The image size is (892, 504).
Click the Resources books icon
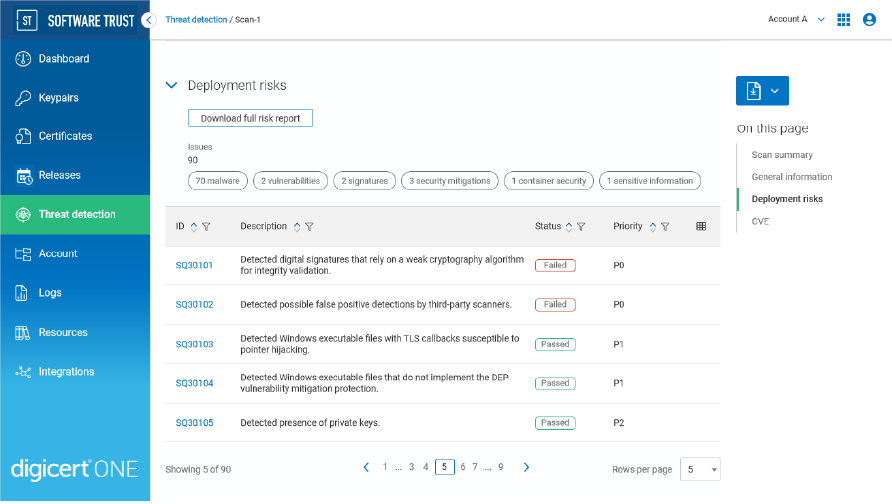[22, 333]
